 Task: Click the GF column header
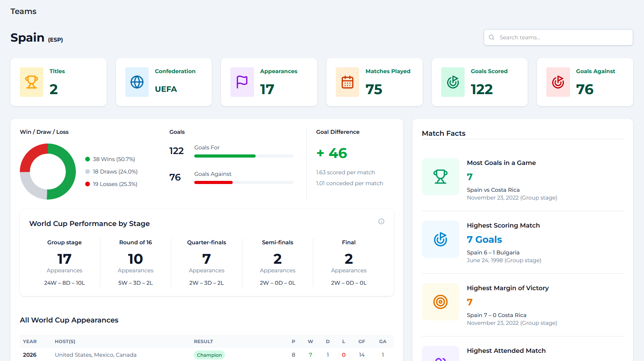[x=361, y=342]
